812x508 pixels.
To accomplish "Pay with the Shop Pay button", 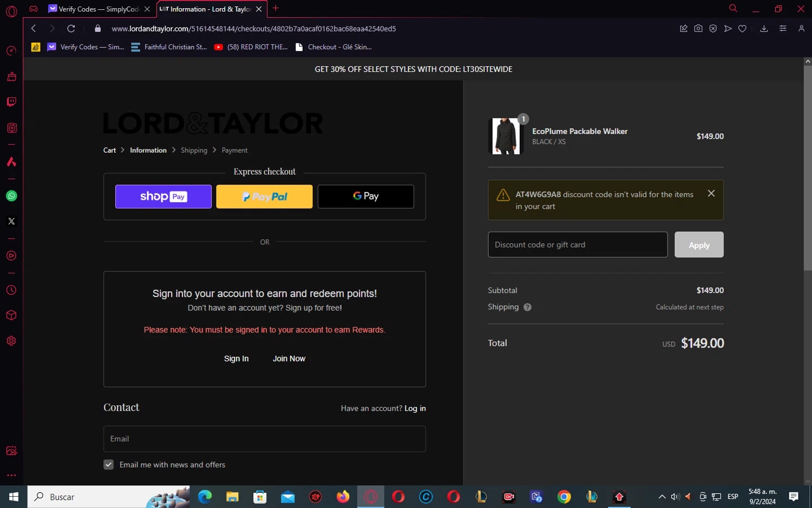I will (x=163, y=197).
